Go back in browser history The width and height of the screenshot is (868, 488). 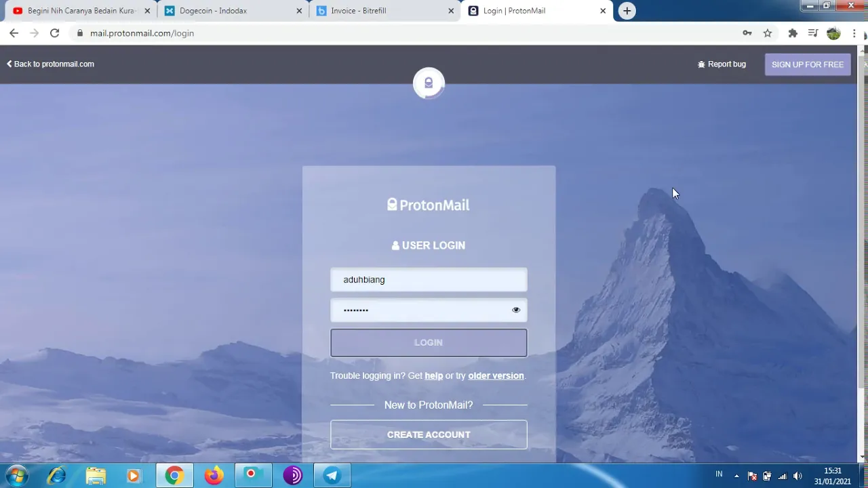click(x=14, y=33)
